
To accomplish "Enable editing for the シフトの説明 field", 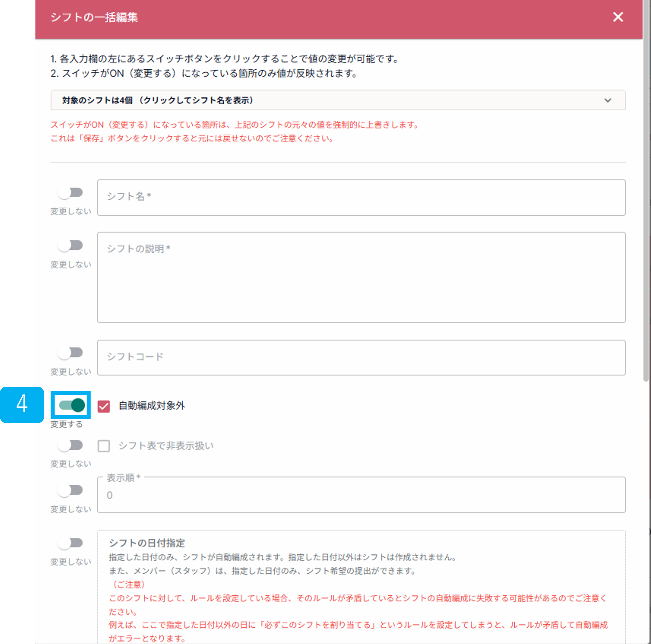I will (70, 245).
